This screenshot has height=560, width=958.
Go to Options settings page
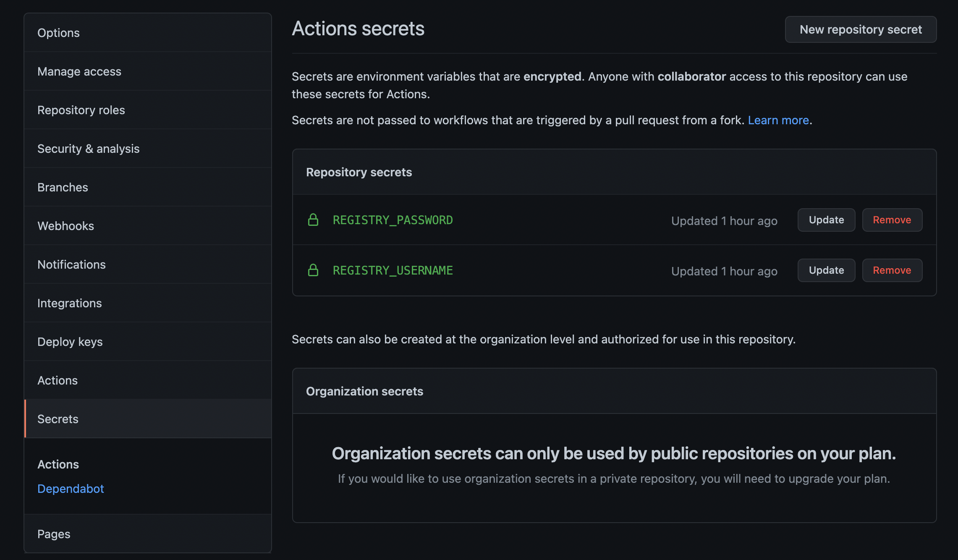pyautogui.click(x=58, y=33)
